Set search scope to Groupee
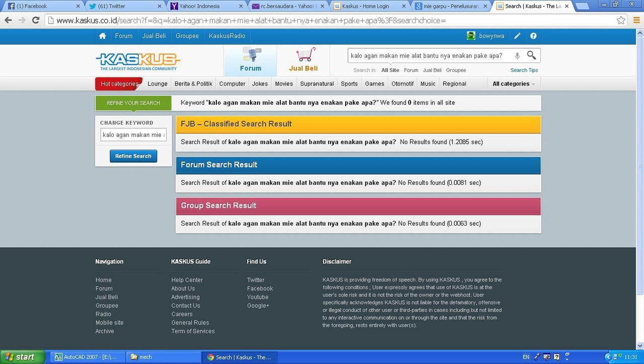 (456, 70)
